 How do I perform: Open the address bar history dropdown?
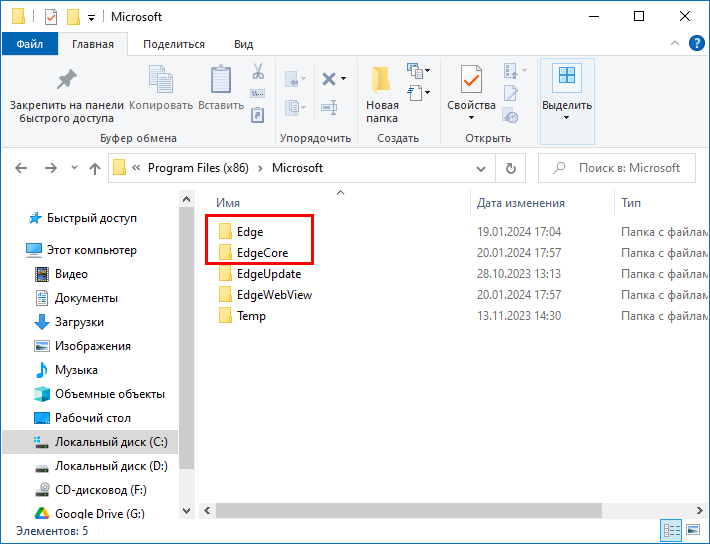(x=480, y=168)
